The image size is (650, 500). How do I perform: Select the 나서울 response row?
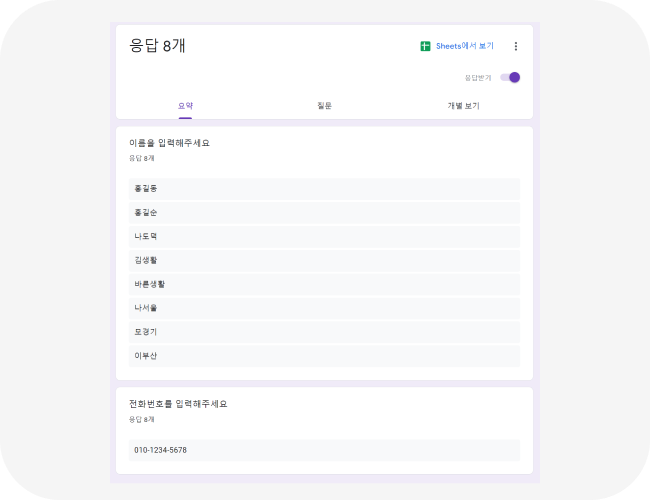click(x=324, y=308)
